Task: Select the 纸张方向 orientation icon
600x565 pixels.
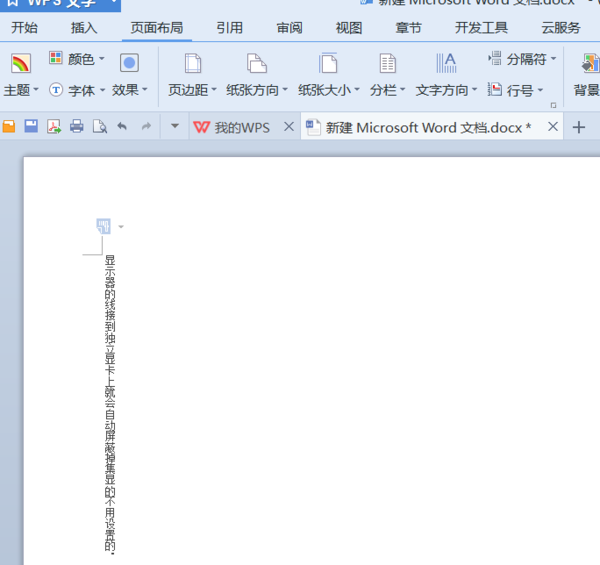Action: [256, 63]
